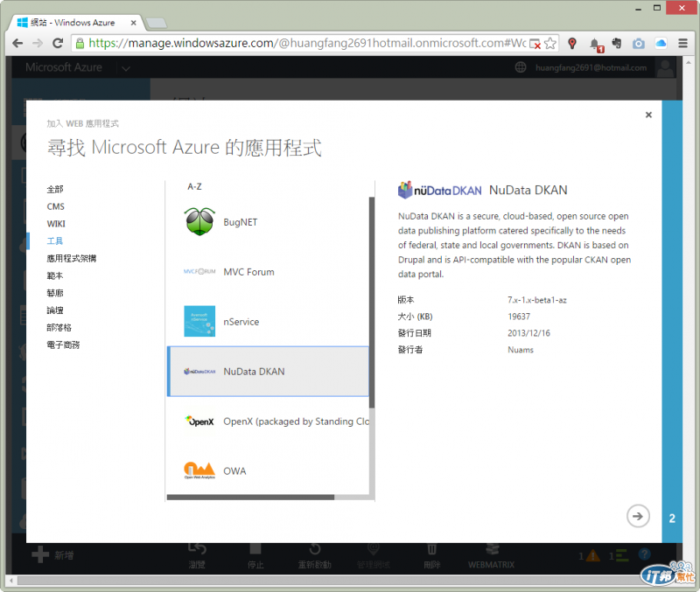Filter by 應用程式架構 category
Viewport: 700px width, 592px height.
(x=72, y=258)
